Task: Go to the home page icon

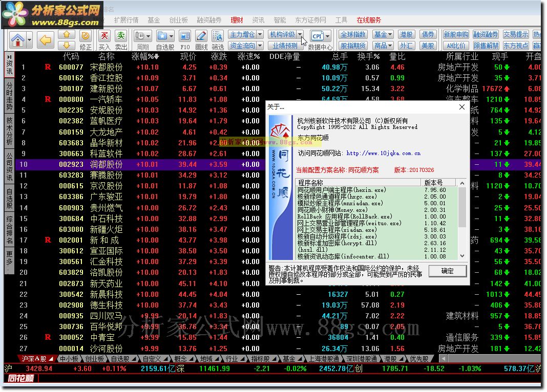Action: [17, 40]
